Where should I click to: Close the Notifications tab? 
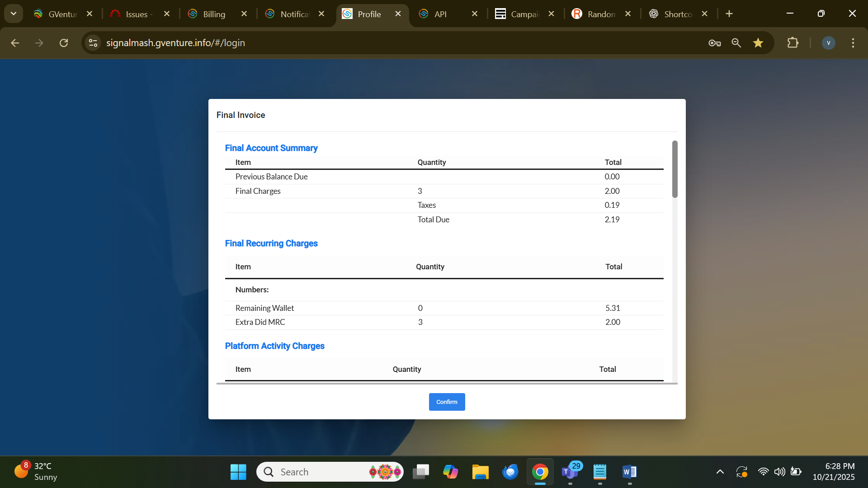[321, 14]
